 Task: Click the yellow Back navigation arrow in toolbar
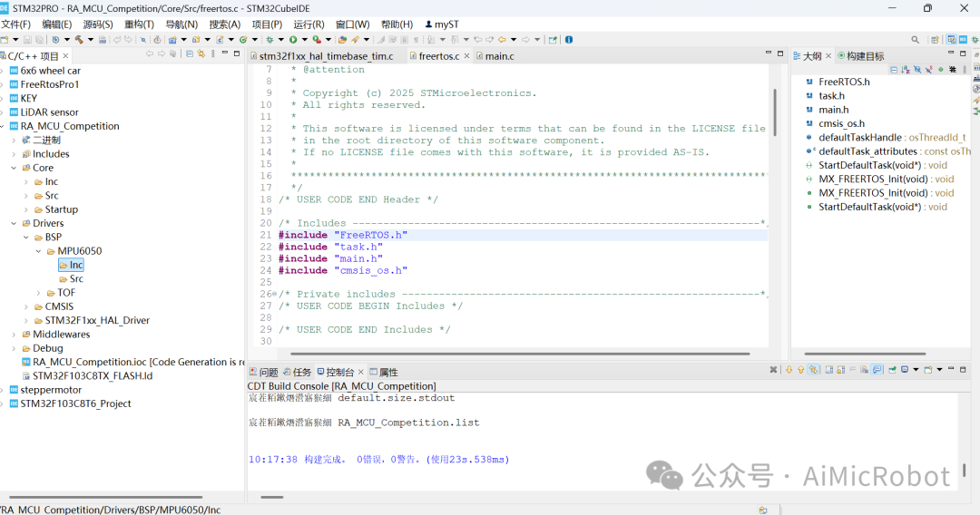[502, 39]
